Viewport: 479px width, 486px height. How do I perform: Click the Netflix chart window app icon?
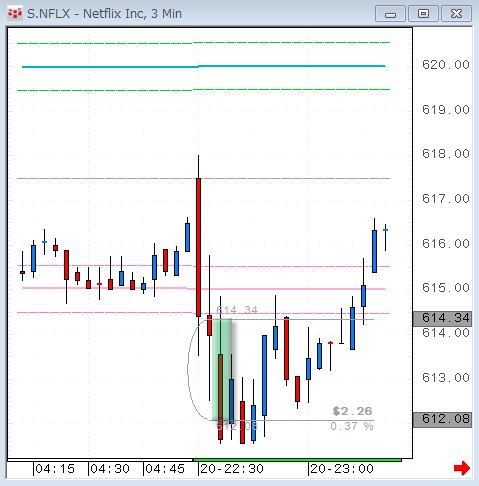15,14
